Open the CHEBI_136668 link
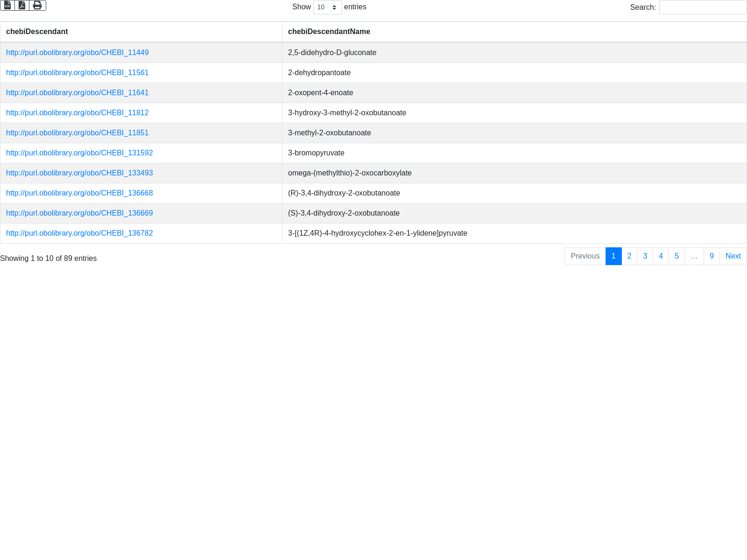747x560 pixels. point(79,193)
